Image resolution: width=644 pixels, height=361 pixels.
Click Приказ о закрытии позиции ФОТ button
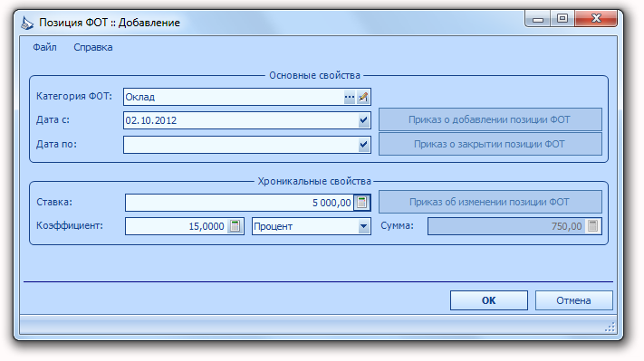(x=490, y=144)
